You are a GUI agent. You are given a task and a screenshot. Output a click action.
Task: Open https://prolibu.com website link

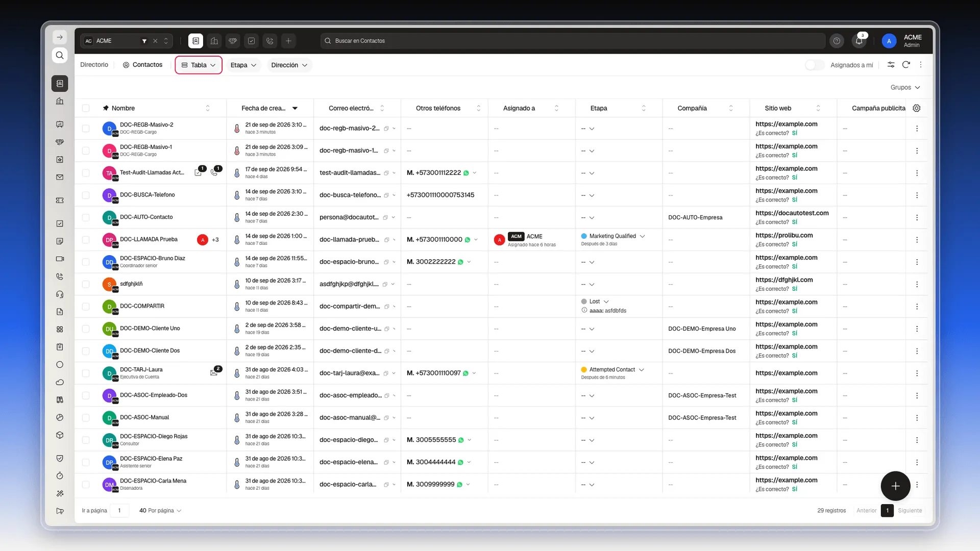(x=784, y=235)
